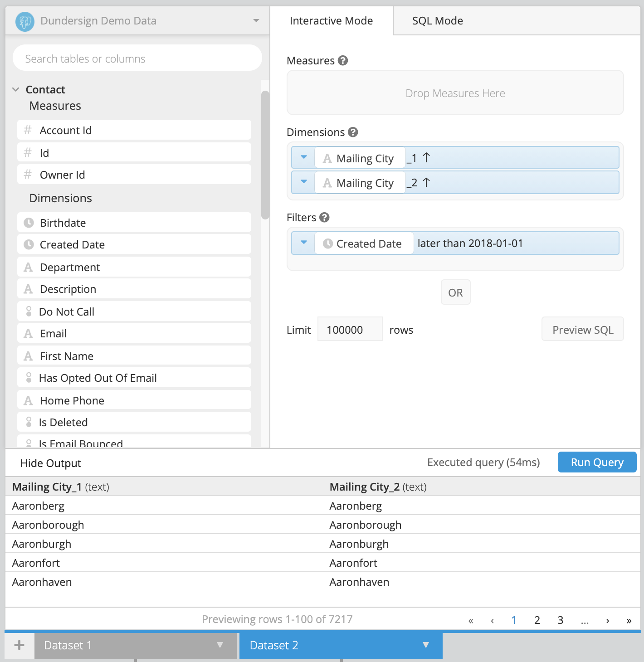Image resolution: width=644 pixels, height=662 pixels.
Task: Click the clock icon in Created Date filter
Action: (328, 243)
